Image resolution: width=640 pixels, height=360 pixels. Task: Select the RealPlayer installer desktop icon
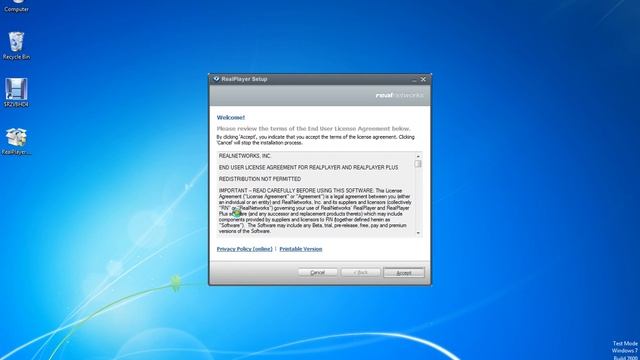click(16, 141)
